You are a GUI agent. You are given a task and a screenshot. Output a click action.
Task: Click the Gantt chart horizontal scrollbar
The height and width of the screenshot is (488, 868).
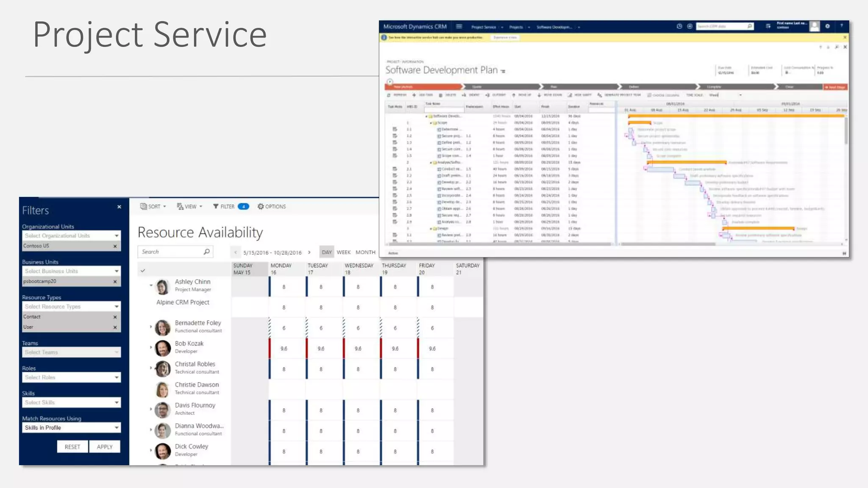tap(668, 244)
